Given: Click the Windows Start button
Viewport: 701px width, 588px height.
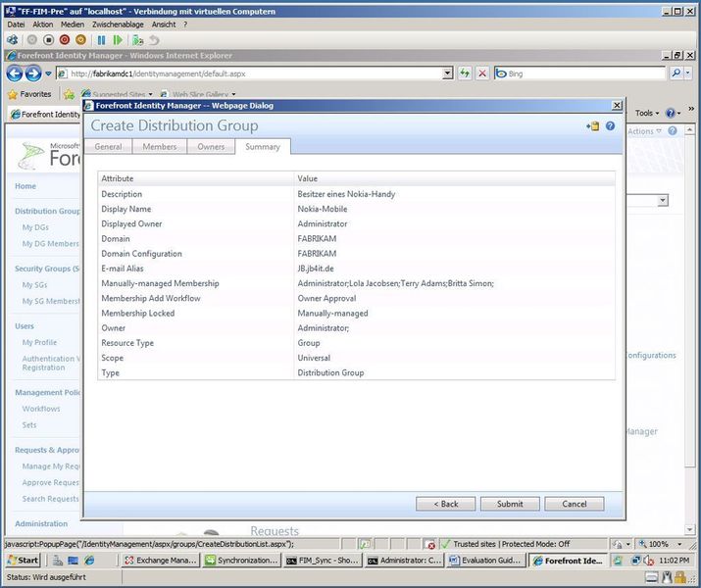Looking at the screenshot, I should tap(24, 560).
